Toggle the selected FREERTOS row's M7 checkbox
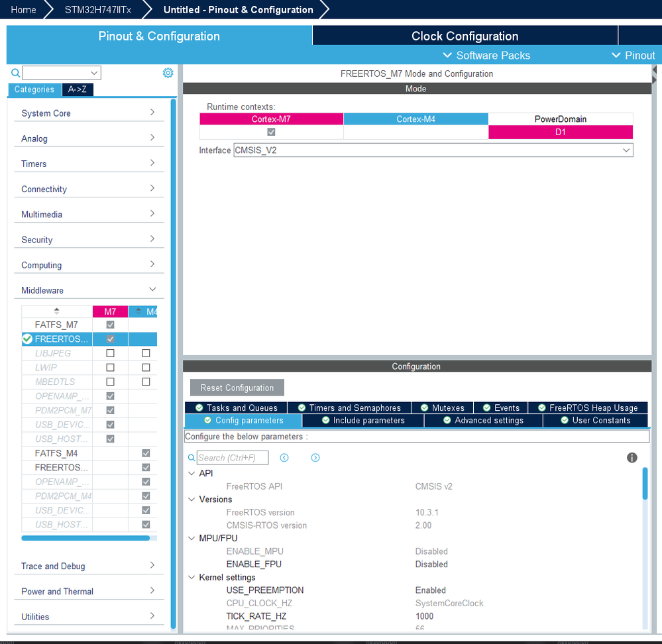The width and height of the screenshot is (662, 644). (x=110, y=339)
